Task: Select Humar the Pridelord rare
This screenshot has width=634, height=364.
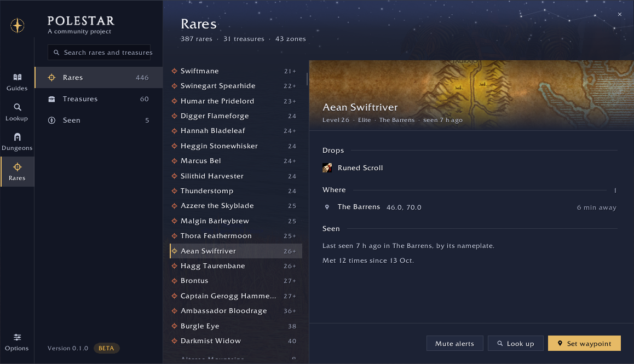Action: click(x=236, y=101)
